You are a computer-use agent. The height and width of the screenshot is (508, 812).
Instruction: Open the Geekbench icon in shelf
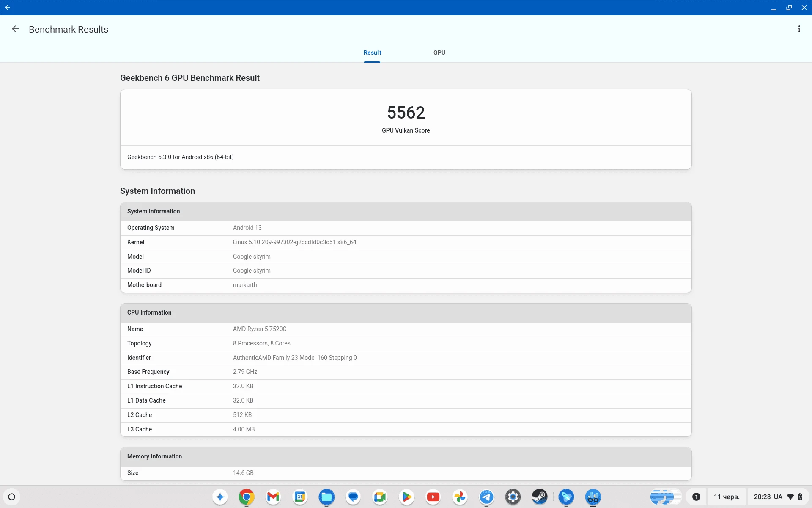(593, 497)
